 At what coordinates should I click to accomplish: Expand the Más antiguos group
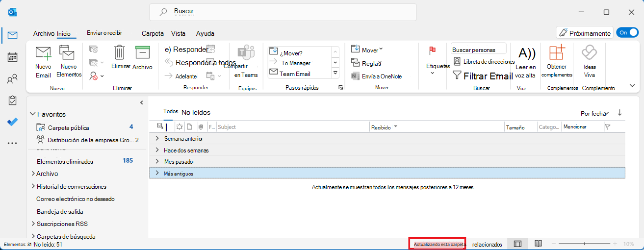point(157,173)
